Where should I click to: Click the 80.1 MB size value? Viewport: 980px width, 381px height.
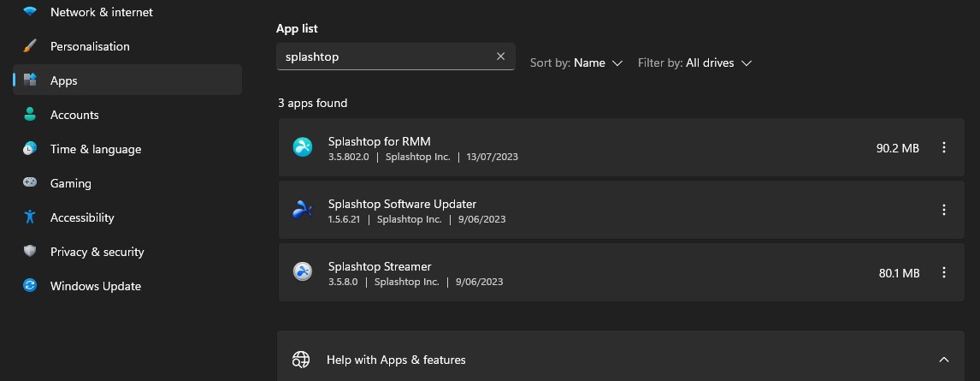[x=899, y=273]
